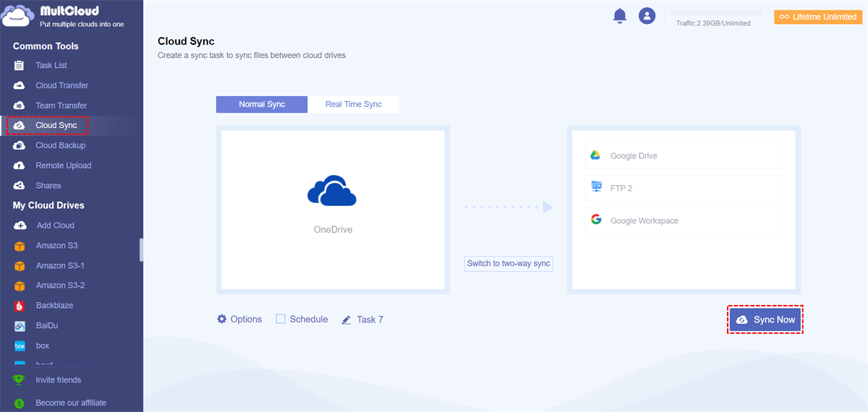Screen dimensions: 868x412
Task: Click the Schedule label text
Action: click(x=309, y=319)
